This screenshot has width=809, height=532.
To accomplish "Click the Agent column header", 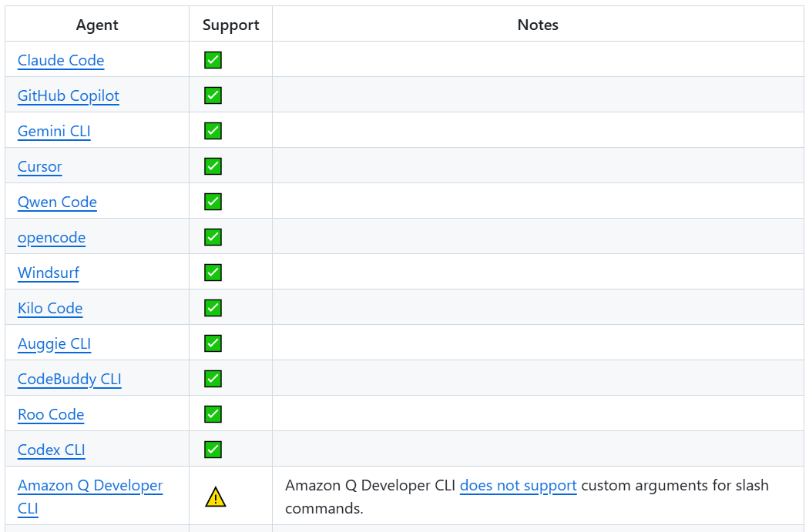I will coord(96,25).
